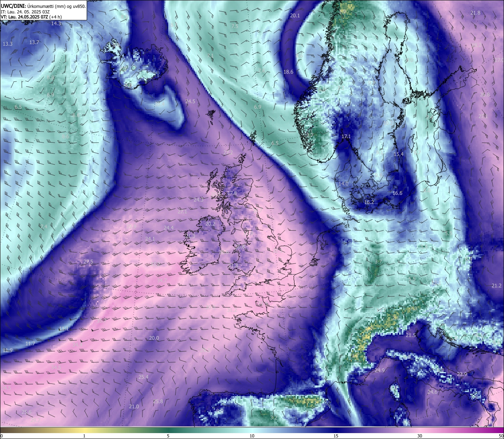504x439 pixels.
Task: Click the 0 tick on colour scale
Action: pos(2,436)
